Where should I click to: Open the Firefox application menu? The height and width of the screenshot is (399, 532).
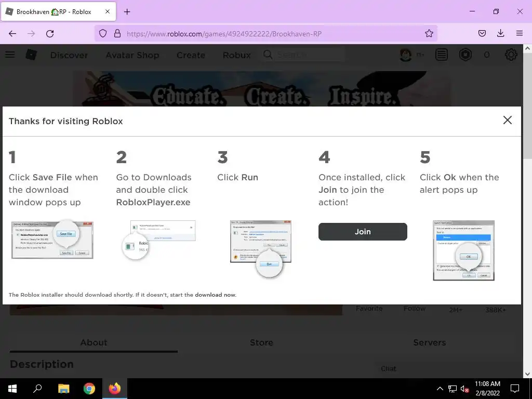(519, 33)
